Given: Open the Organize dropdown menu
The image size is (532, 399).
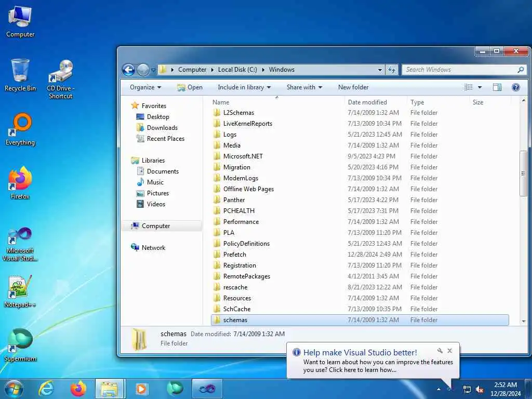Looking at the screenshot, I should [145, 87].
